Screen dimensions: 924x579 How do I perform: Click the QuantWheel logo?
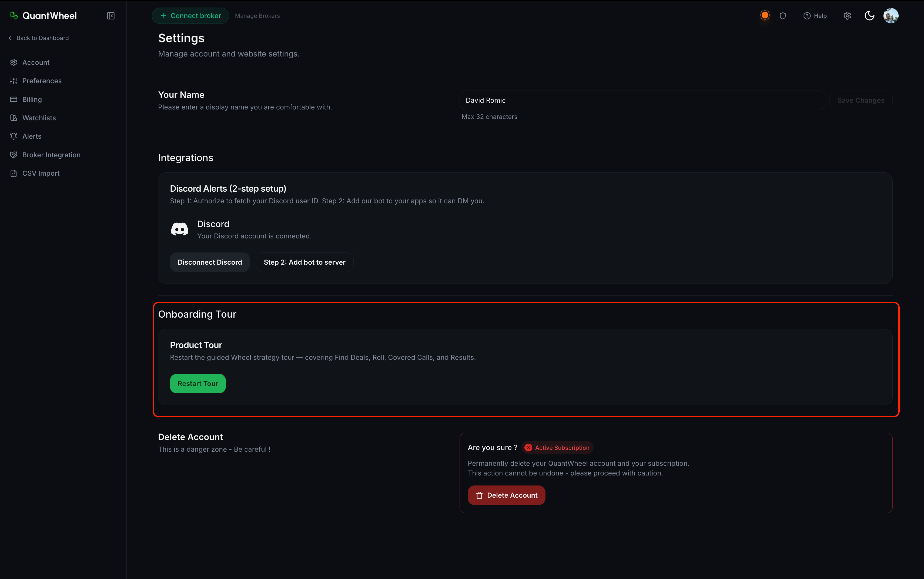click(x=43, y=16)
